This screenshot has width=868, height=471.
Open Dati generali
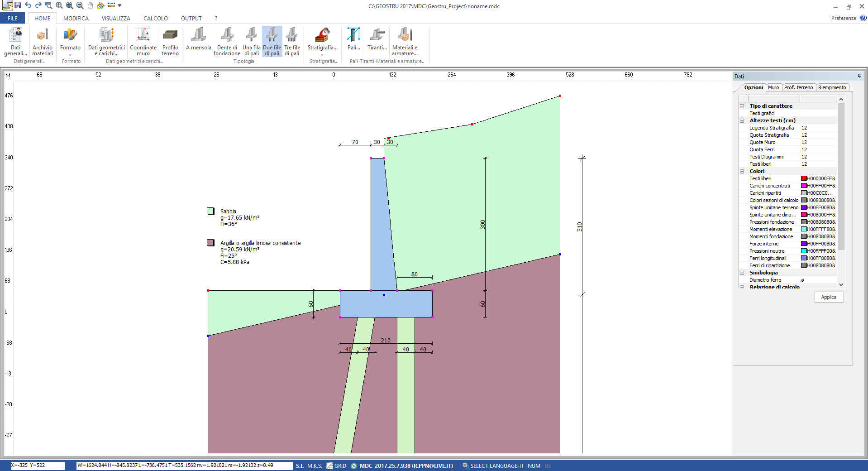[x=16, y=41]
